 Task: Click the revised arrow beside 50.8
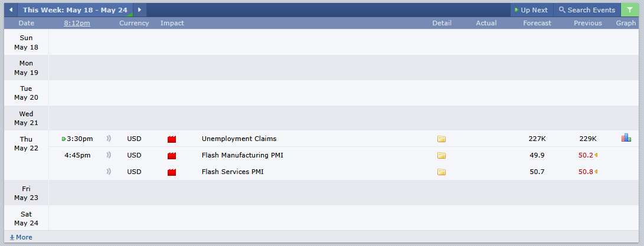pos(596,172)
